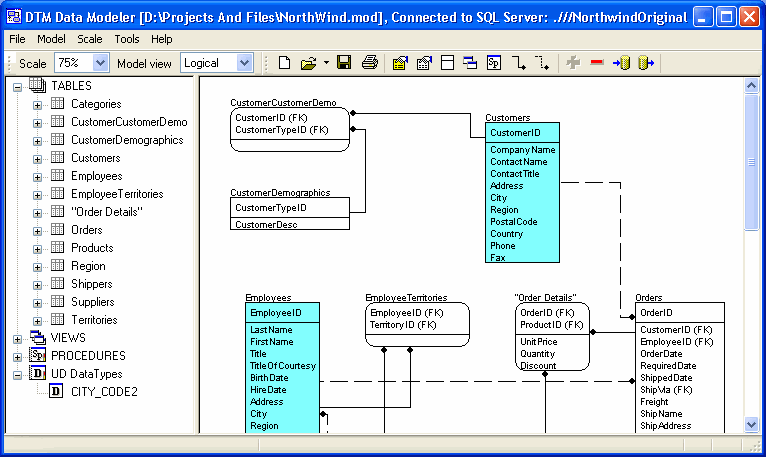Expand the Orders table node
766x457 pixels.
(37, 231)
